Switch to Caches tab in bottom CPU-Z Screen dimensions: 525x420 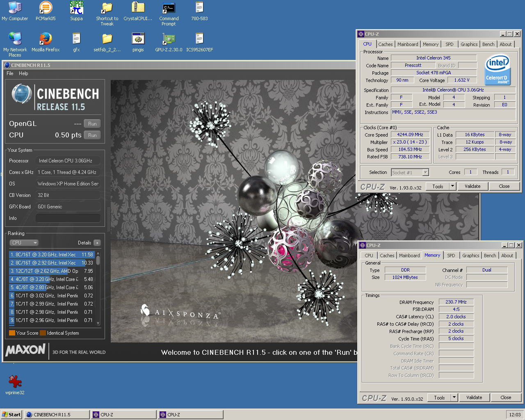pyautogui.click(x=387, y=256)
